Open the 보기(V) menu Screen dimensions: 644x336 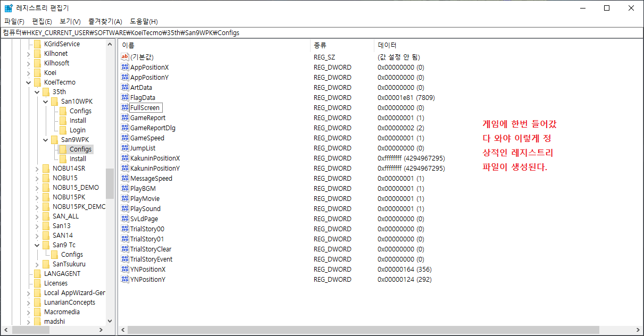pos(70,21)
